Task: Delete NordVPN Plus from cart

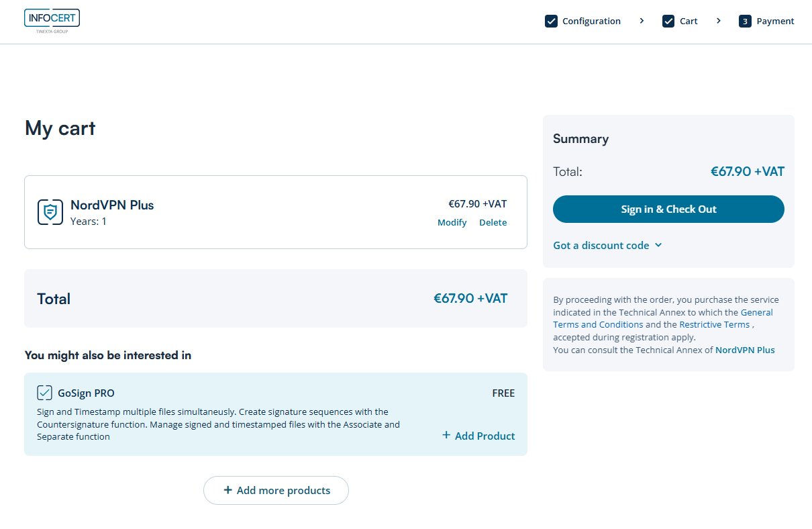Action: click(493, 223)
